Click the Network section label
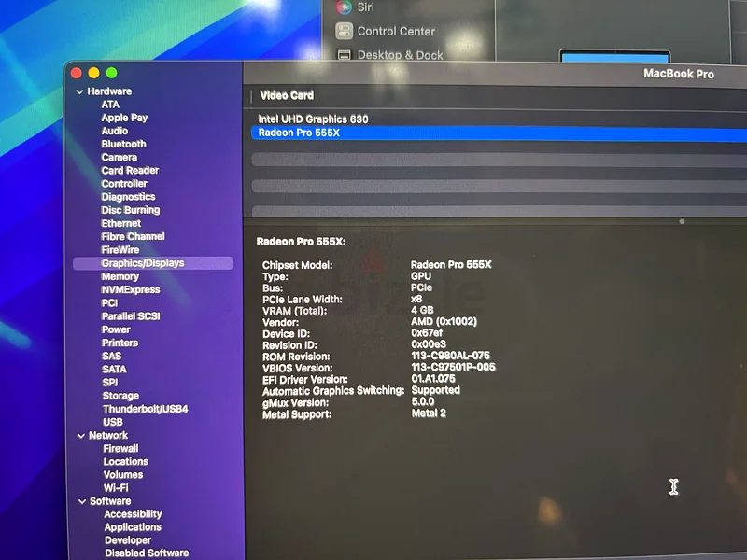The height and width of the screenshot is (560, 747). (x=108, y=436)
